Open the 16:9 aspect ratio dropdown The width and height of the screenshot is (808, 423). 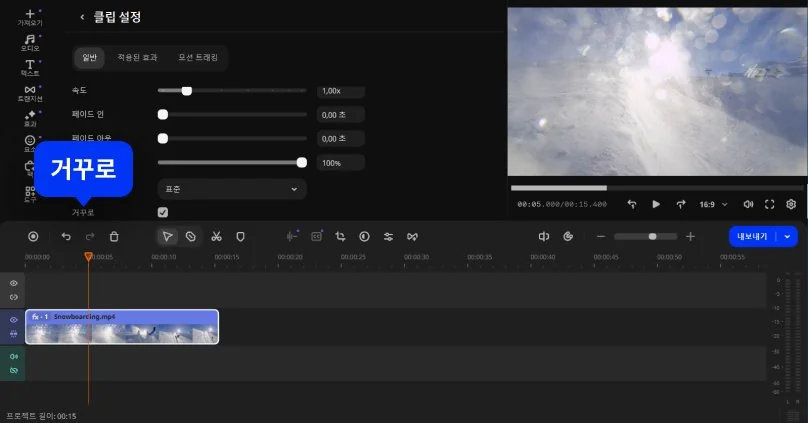point(712,204)
